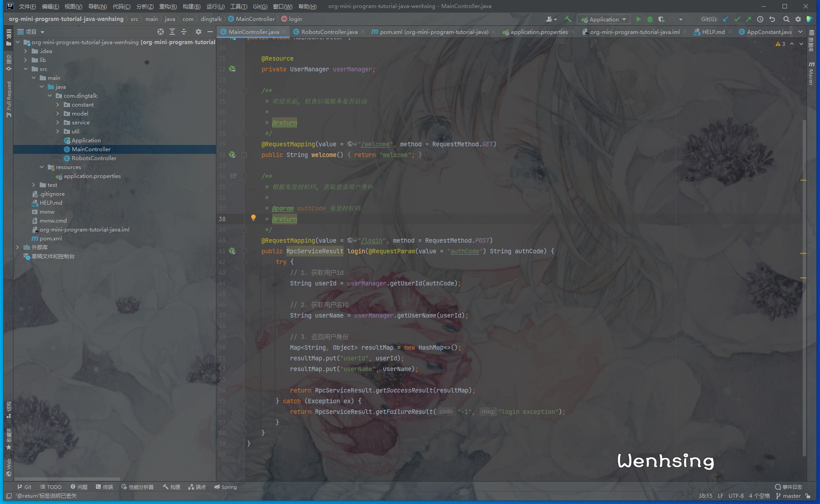Expand the .idea folder

[25, 51]
